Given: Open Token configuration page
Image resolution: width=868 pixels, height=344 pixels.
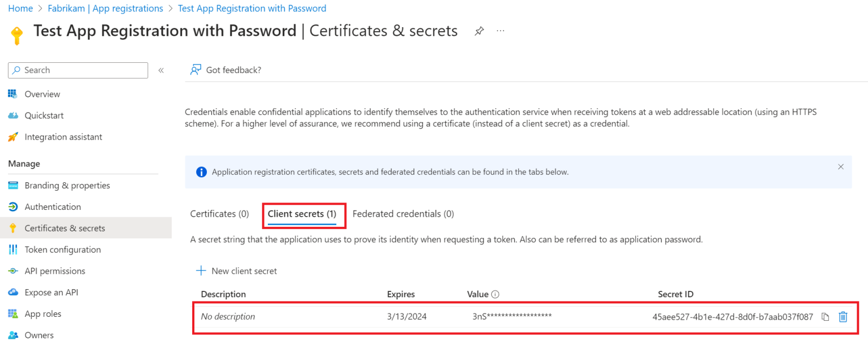Looking at the screenshot, I should tap(63, 250).
